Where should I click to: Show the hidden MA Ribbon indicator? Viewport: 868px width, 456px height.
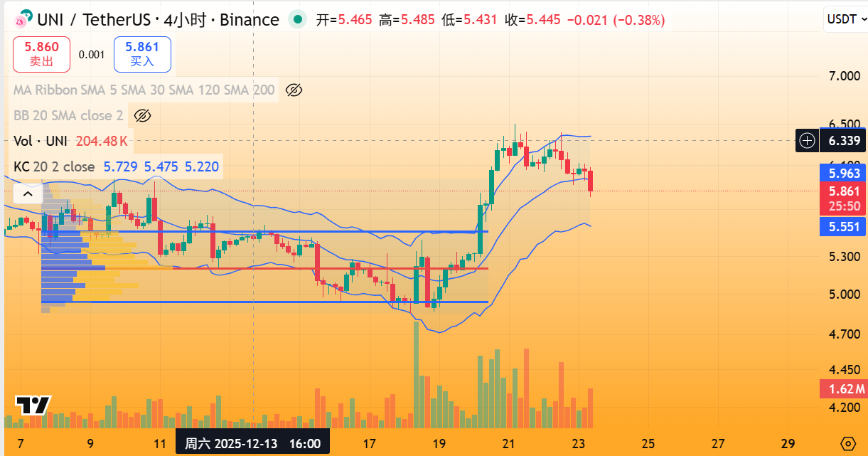294,90
